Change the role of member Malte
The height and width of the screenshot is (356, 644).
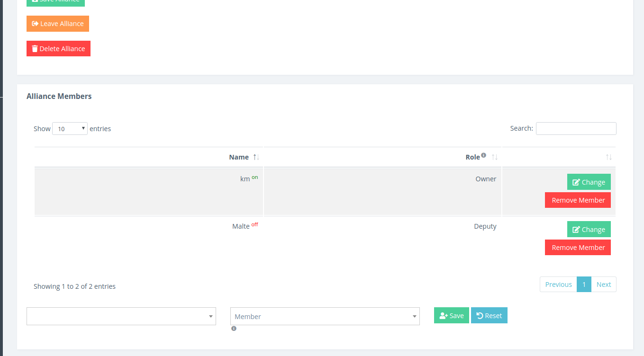coord(589,229)
